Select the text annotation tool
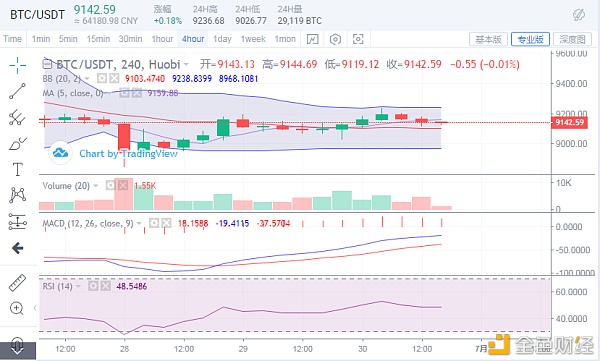The image size is (600, 361). (18, 169)
